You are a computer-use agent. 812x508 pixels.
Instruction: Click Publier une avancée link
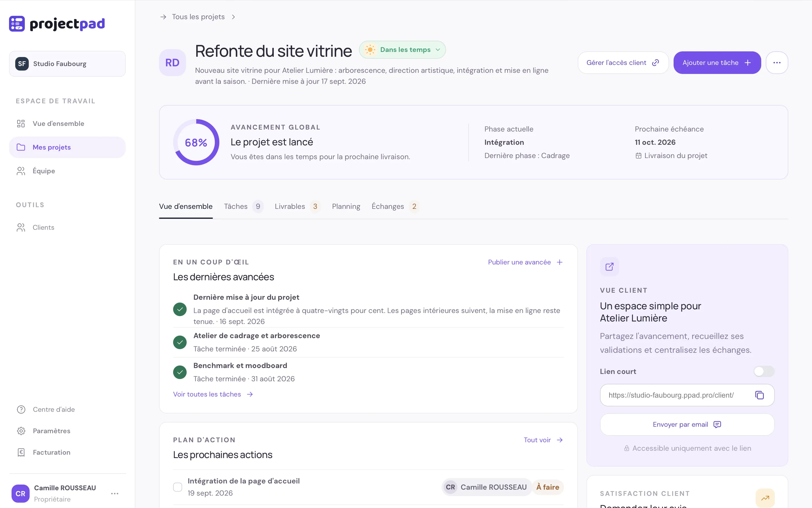coord(526,262)
